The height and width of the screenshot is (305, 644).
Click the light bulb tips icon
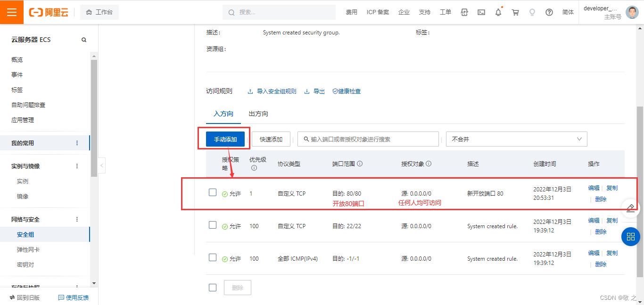[x=532, y=12]
